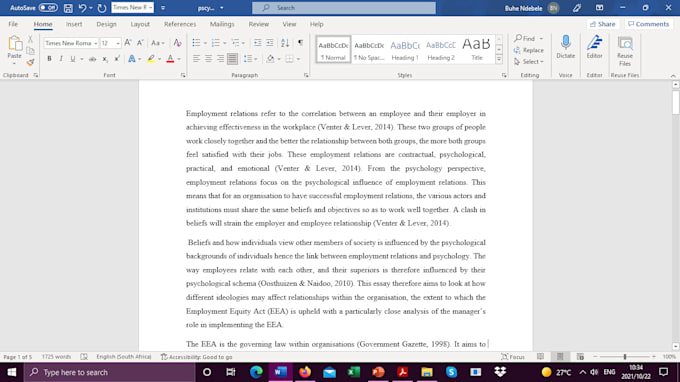This screenshot has height=382, width=680.
Task: Redo the last action
Action: 102,8
